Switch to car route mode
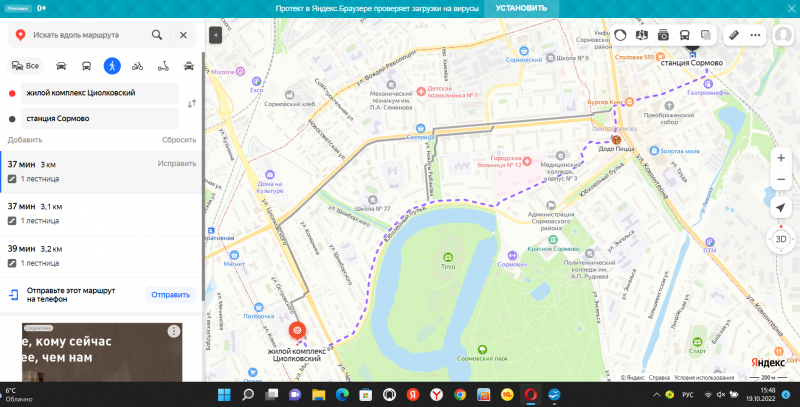The width and height of the screenshot is (800, 407). point(61,66)
